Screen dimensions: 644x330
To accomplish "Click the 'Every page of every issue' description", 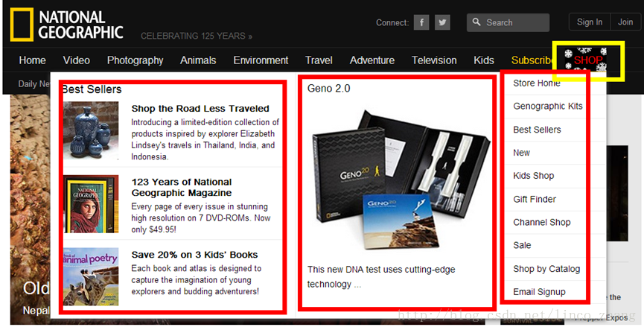I will 201,218.
